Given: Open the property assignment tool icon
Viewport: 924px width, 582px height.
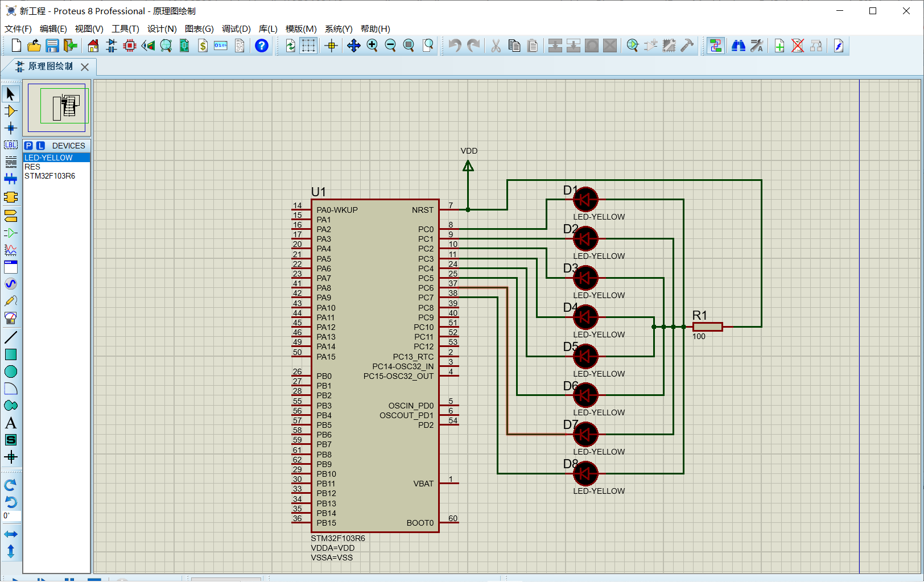Looking at the screenshot, I should [757, 46].
